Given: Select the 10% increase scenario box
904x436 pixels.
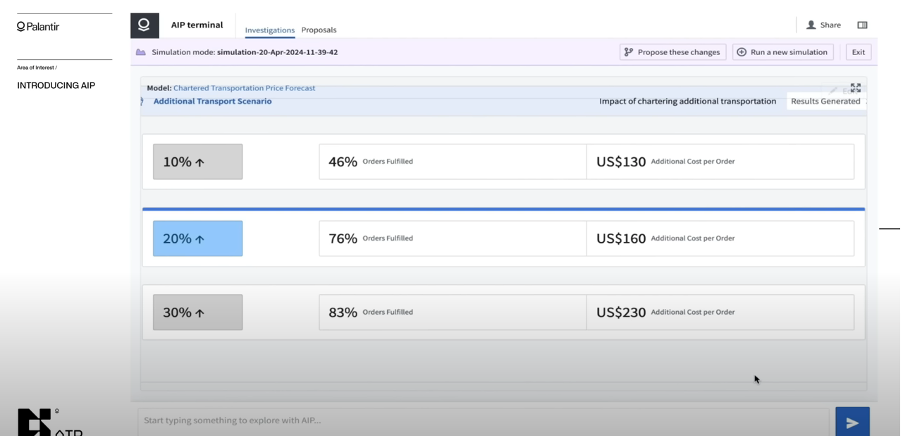Looking at the screenshot, I should click(198, 162).
